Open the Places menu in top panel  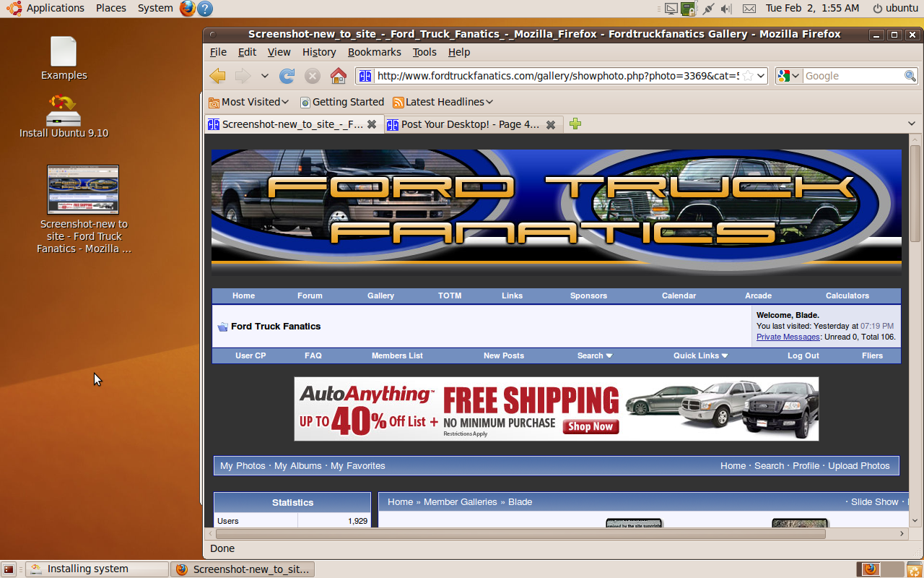tap(110, 8)
